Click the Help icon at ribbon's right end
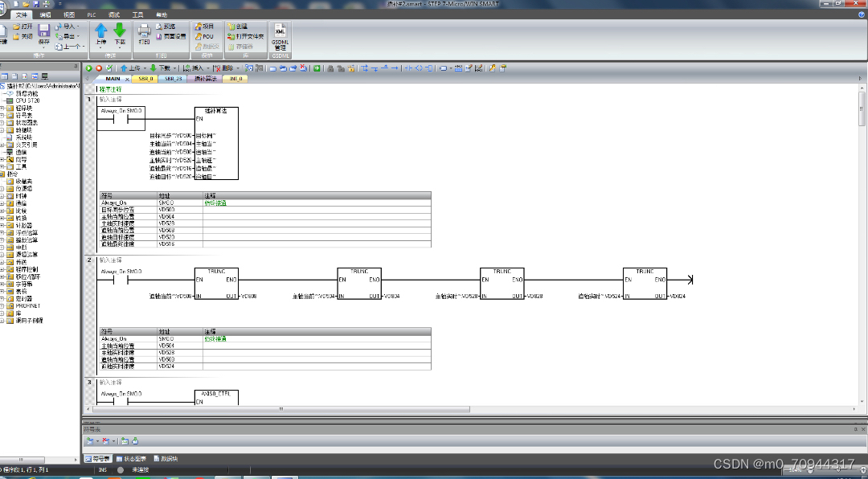This screenshot has width=868, height=479. pyautogui.click(x=862, y=15)
